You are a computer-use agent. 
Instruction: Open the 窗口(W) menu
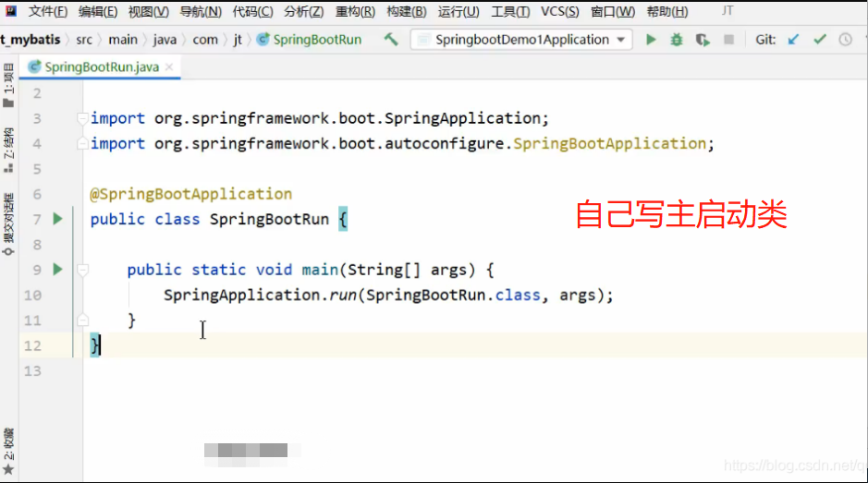(613, 11)
